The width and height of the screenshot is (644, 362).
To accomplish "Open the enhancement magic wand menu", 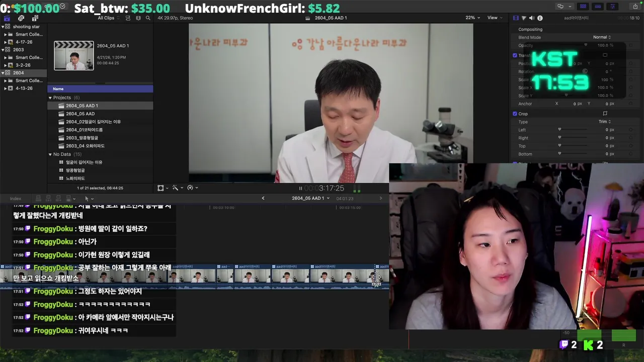I will pos(177,188).
